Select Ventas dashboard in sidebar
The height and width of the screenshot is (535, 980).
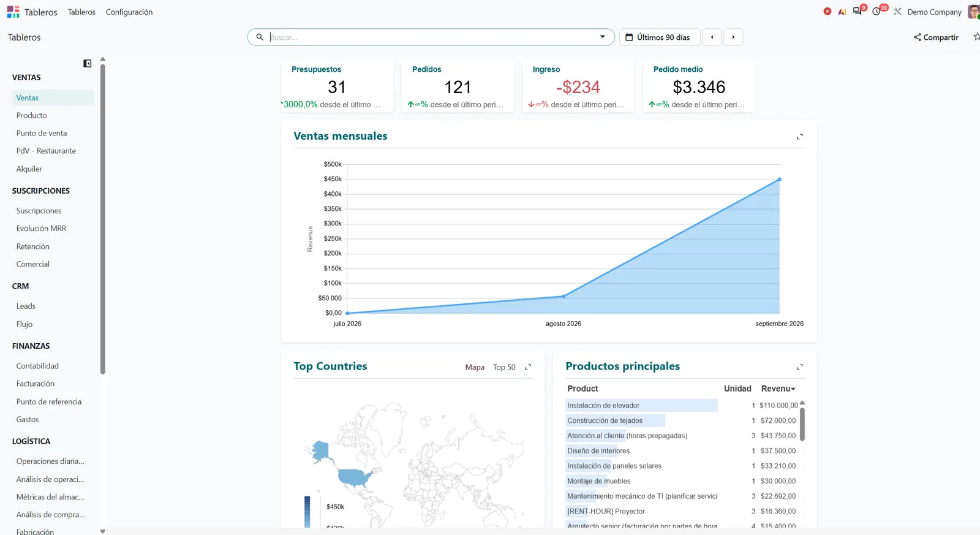click(x=53, y=97)
